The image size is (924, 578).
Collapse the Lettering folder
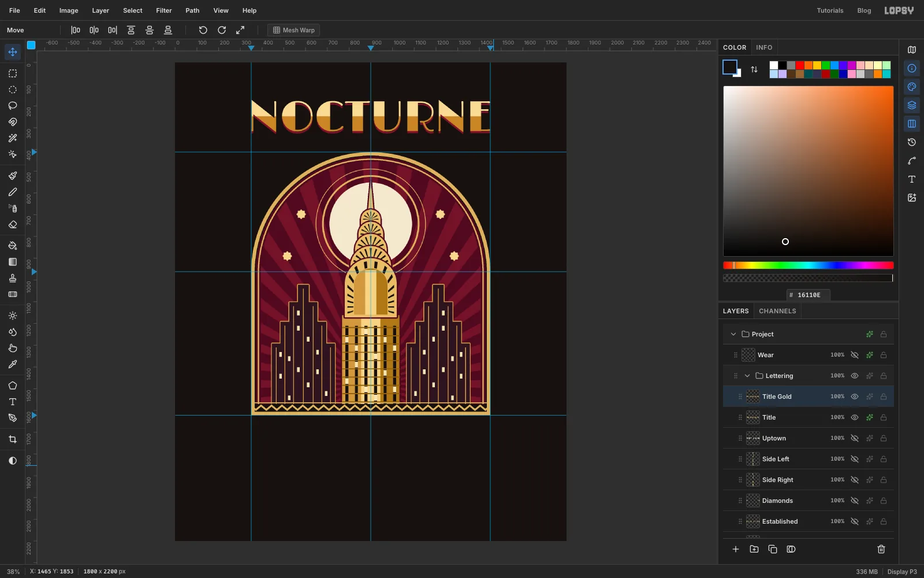pos(747,376)
